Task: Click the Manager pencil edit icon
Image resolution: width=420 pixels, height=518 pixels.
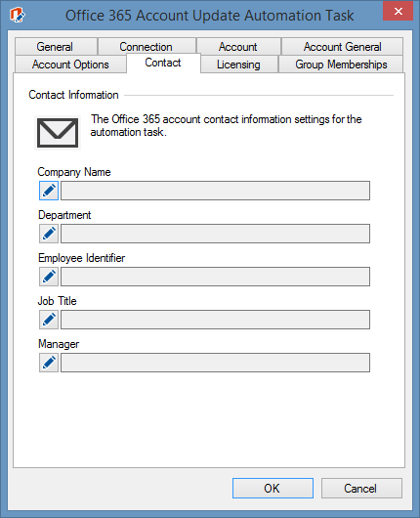Action: tap(49, 363)
